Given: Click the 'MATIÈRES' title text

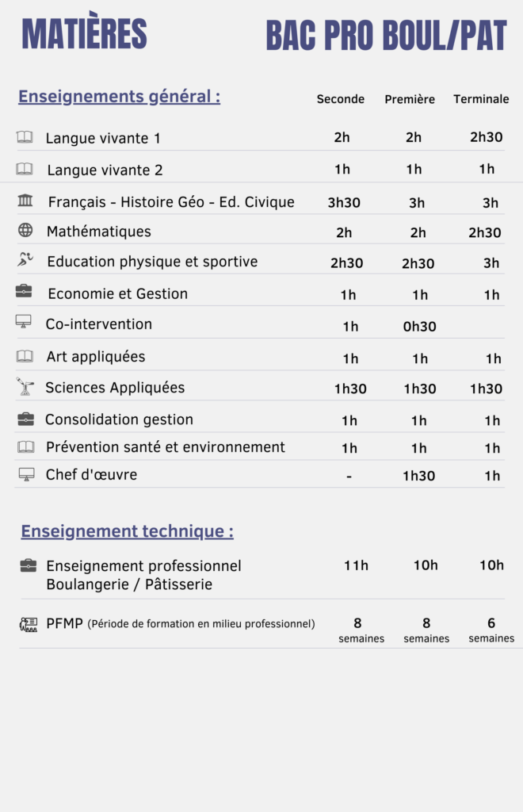Looking at the screenshot, I should pos(84,35).
